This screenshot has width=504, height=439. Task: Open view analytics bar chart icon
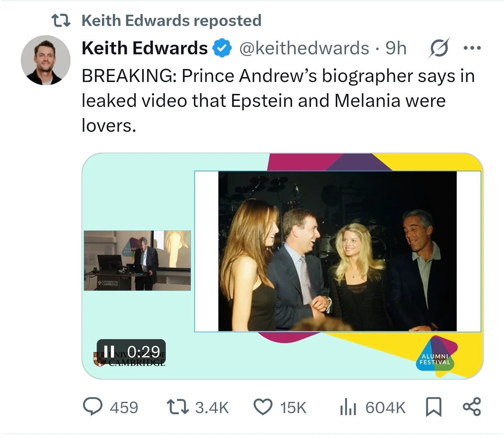click(x=348, y=407)
